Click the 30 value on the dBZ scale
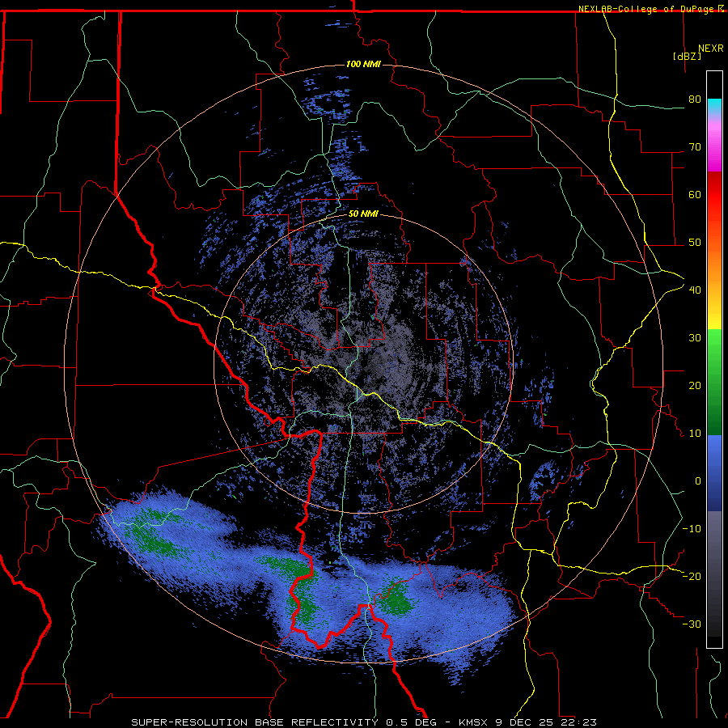The height and width of the screenshot is (728, 728). pos(695,337)
